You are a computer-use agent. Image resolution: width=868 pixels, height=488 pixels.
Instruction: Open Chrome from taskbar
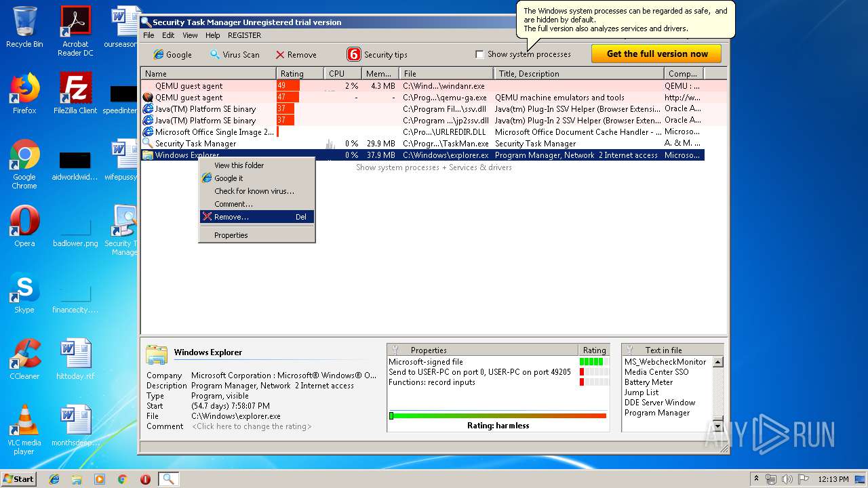[122, 479]
